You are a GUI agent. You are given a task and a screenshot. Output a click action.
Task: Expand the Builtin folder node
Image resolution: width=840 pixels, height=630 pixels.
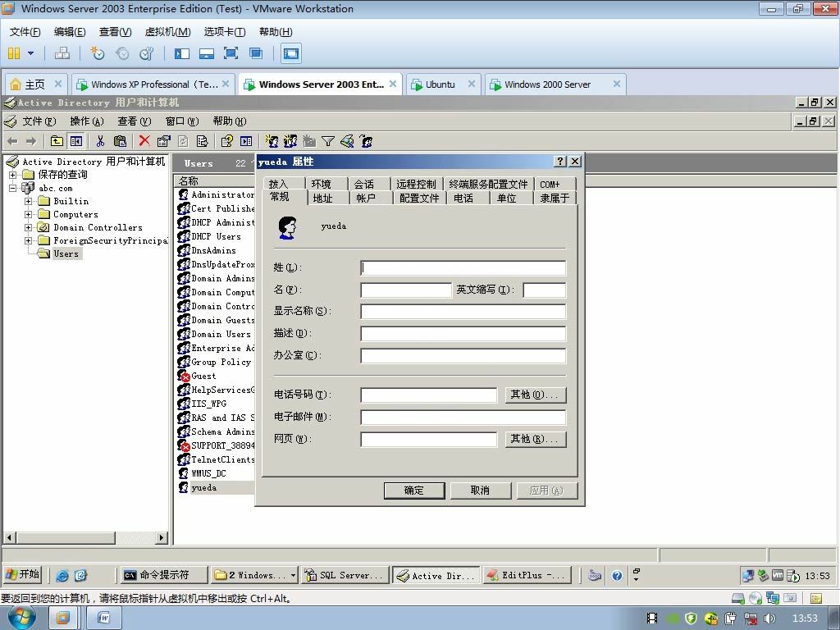29,202
